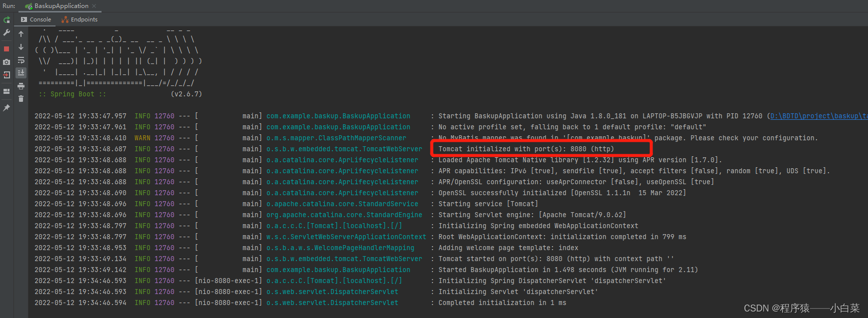Open the D:\BDTD\project\baskup file path link
This screenshot has width=868, height=318.
[x=819, y=116]
